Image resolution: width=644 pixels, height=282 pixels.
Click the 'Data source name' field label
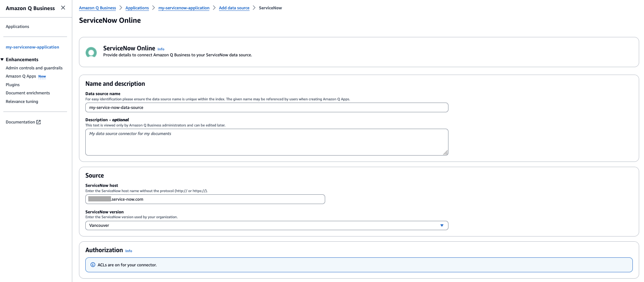[103, 94]
